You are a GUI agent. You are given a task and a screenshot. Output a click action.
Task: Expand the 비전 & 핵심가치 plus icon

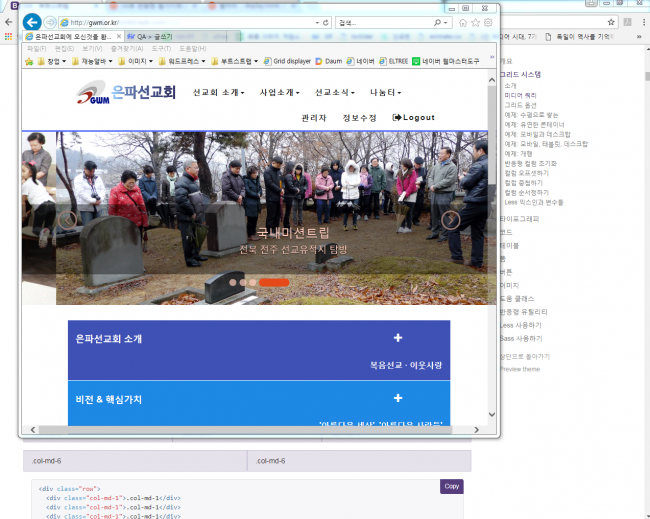coord(398,398)
